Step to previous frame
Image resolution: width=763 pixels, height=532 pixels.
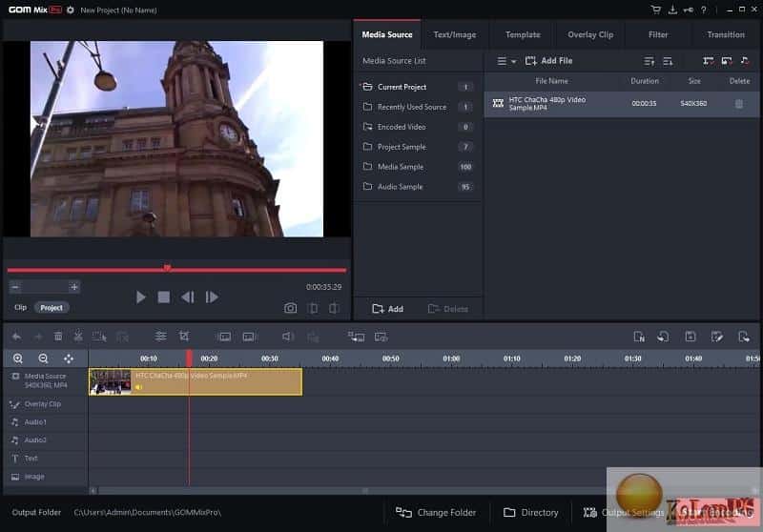(187, 297)
